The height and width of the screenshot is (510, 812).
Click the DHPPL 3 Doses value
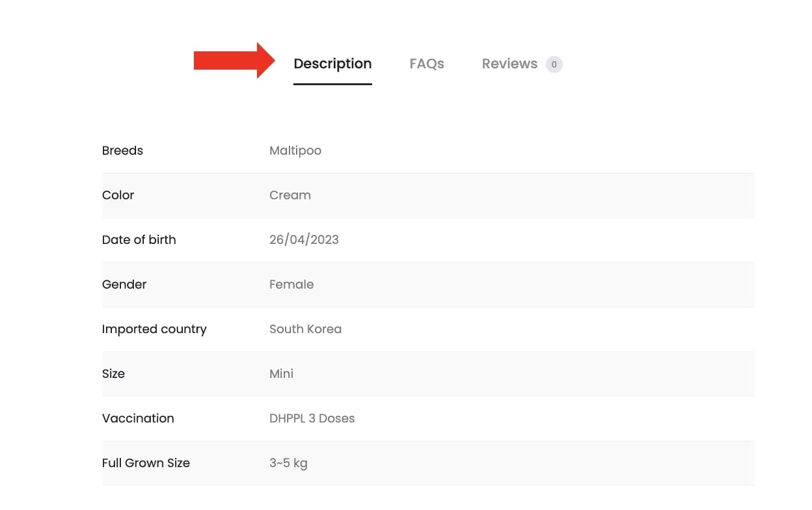[312, 418]
